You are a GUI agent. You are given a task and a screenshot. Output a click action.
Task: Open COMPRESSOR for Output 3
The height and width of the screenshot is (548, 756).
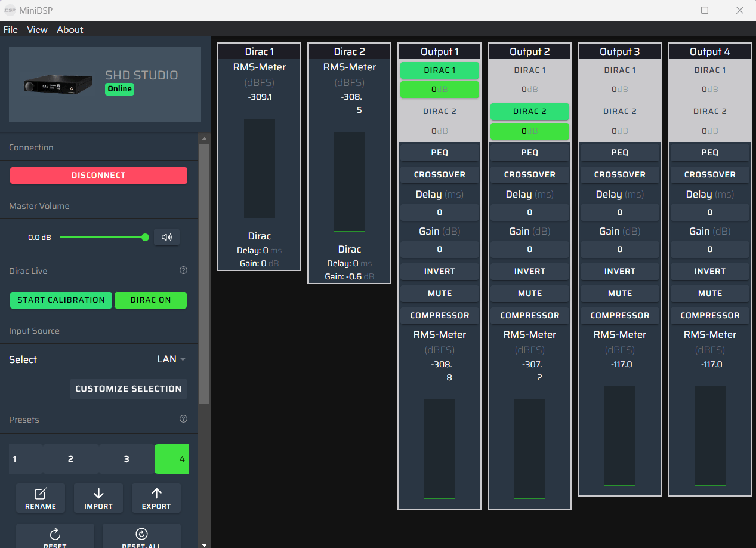tap(620, 315)
